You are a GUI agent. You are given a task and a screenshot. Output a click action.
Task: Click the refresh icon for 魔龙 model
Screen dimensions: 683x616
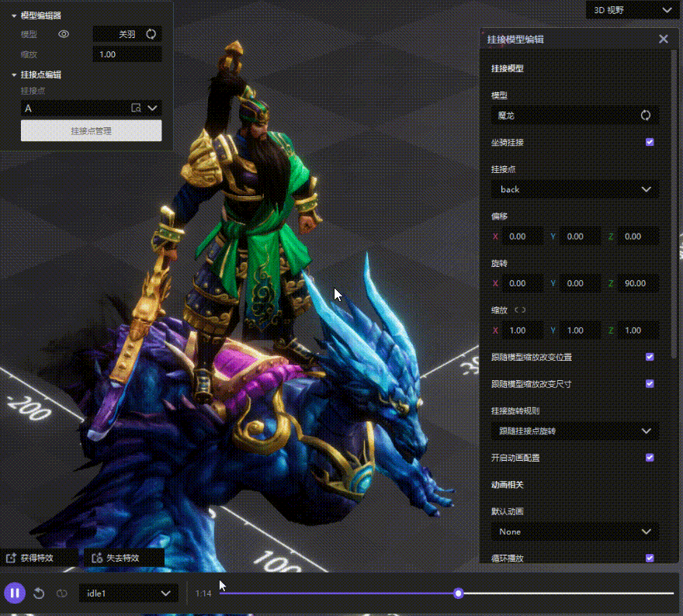tap(646, 116)
